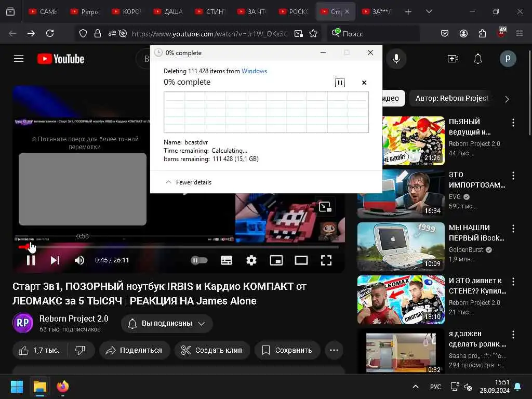Screen dimensions: 532x399
Task: Go forward in browser history
Action: click(x=31, y=33)
